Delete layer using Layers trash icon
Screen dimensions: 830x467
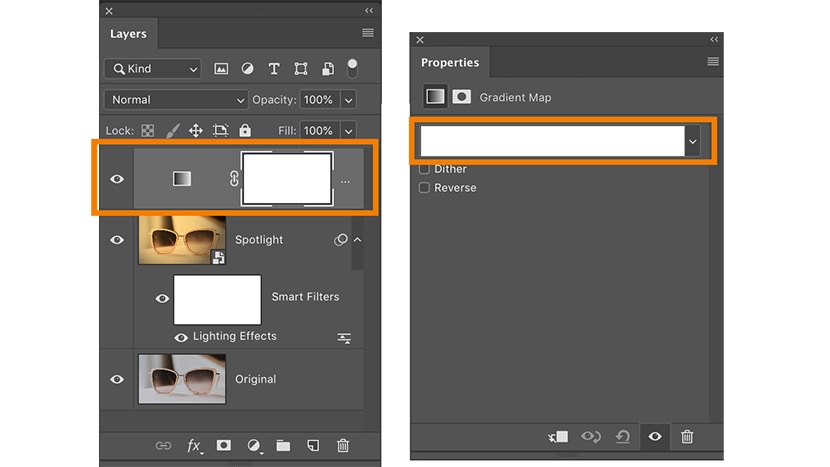click(343, 446)
